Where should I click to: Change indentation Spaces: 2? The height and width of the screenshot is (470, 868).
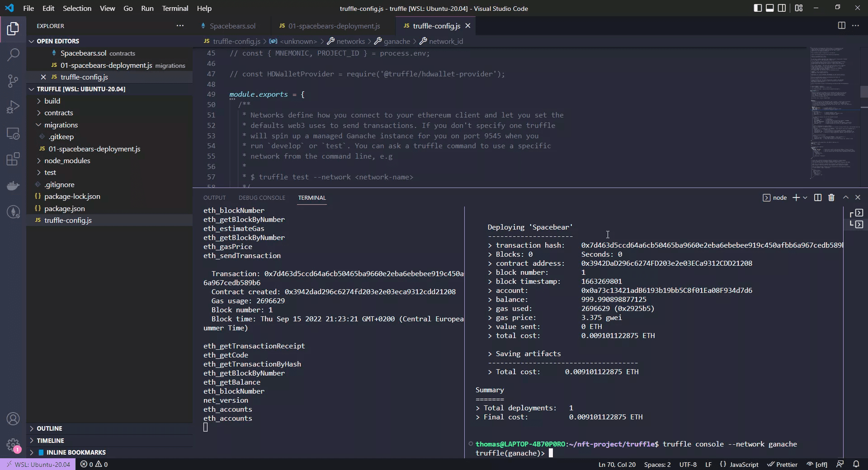[657, 464]
